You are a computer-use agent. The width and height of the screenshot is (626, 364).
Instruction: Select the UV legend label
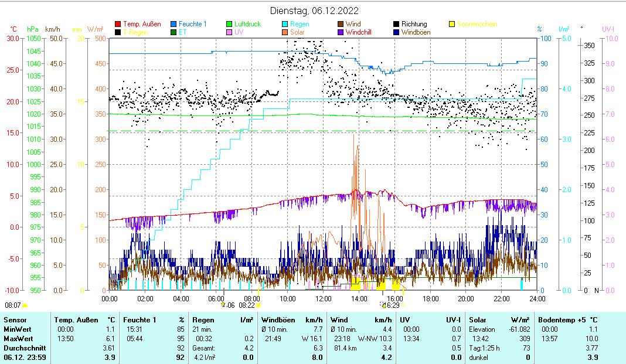coord(239,32)
